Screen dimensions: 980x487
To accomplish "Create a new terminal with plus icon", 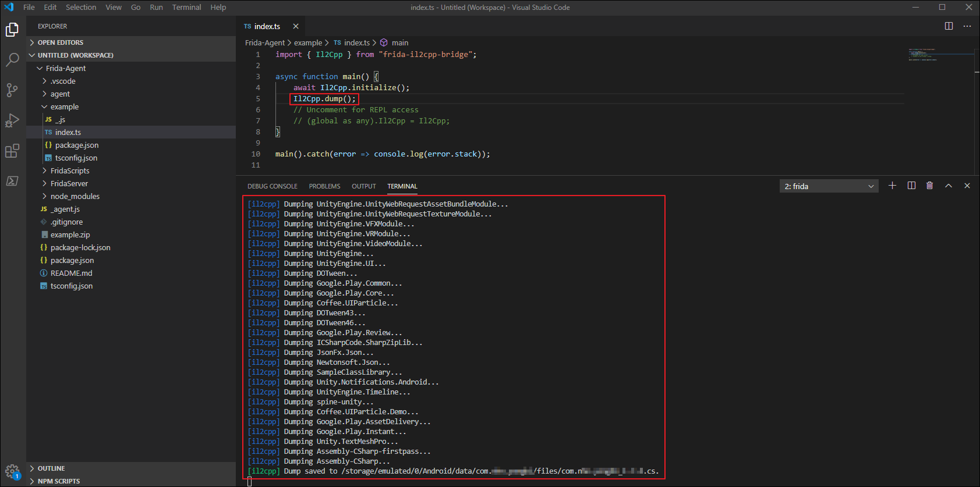I will point(892,186).
